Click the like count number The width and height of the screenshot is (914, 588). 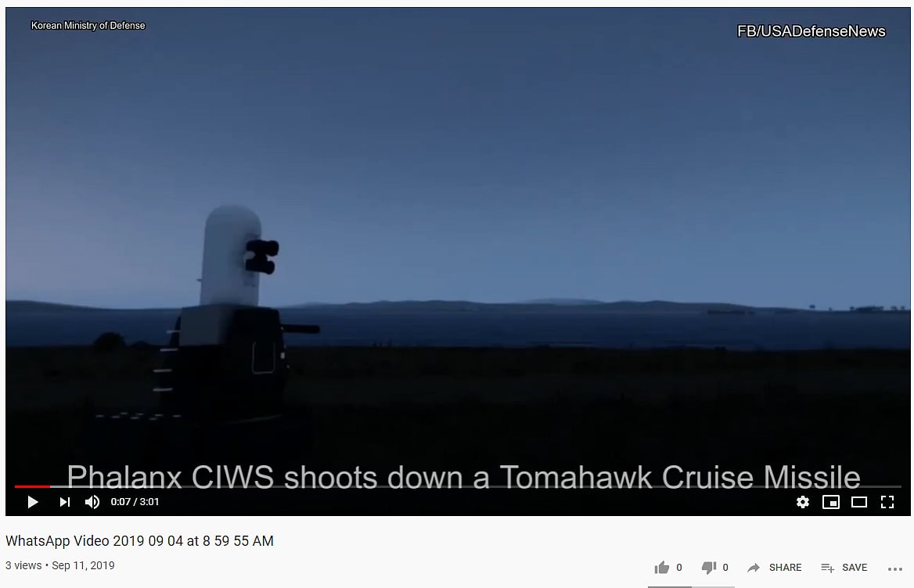pos(679,568)
